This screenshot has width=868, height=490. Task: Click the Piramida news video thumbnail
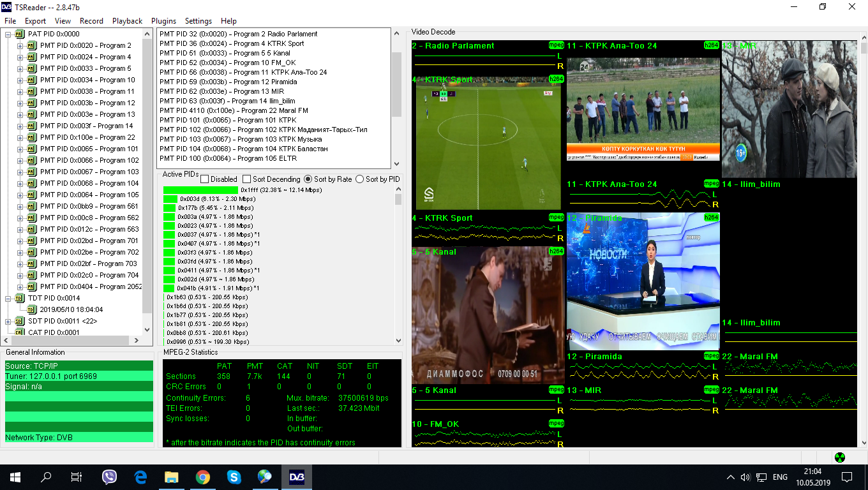pos(643,281)
